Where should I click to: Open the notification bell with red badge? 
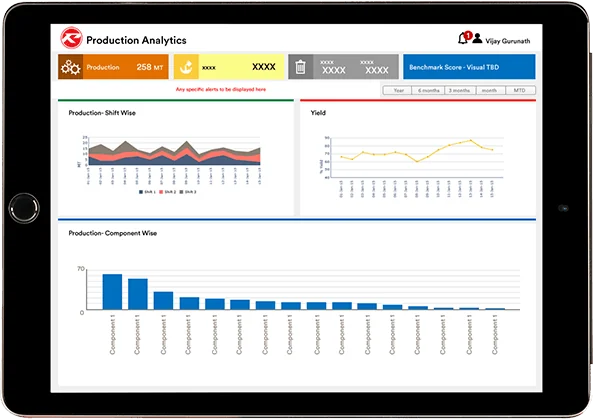464,38
